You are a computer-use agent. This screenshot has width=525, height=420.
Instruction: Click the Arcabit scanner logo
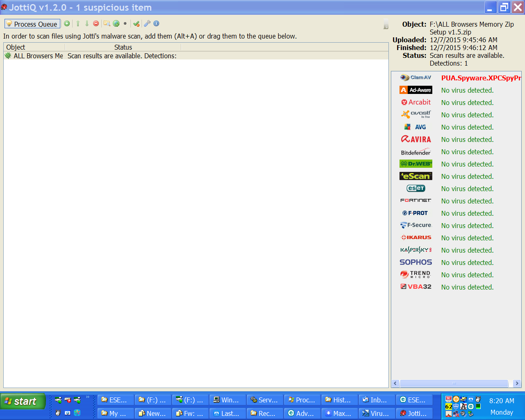point(416,102)
